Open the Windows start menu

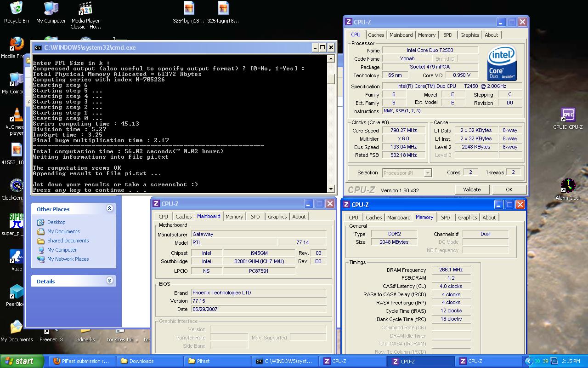tap(22, 361)
